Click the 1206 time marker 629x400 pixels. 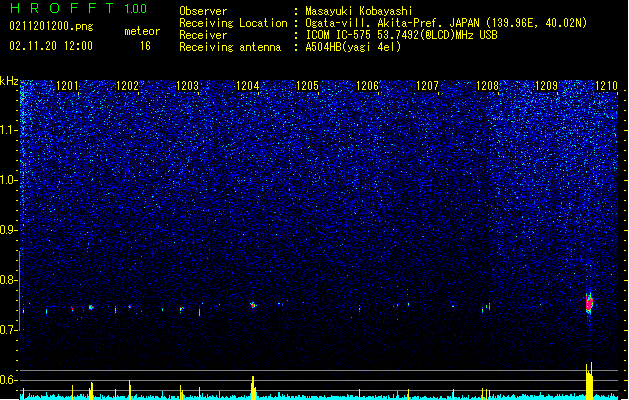(x=367, y=86)
